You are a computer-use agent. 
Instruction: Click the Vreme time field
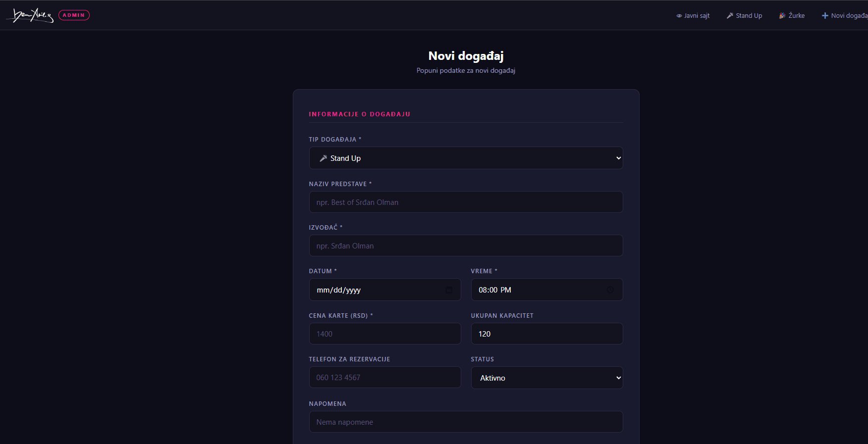click(x=547, y=290)
